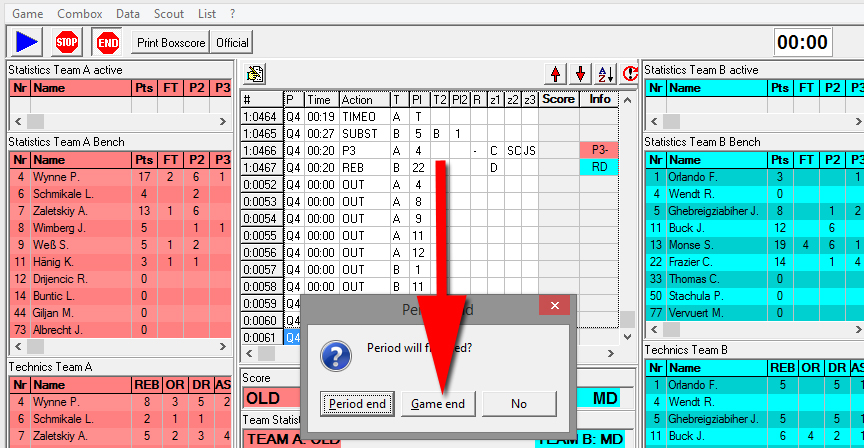Click the Time column header
The width and height of the screenshot is (864, 448).
point(321,100)
